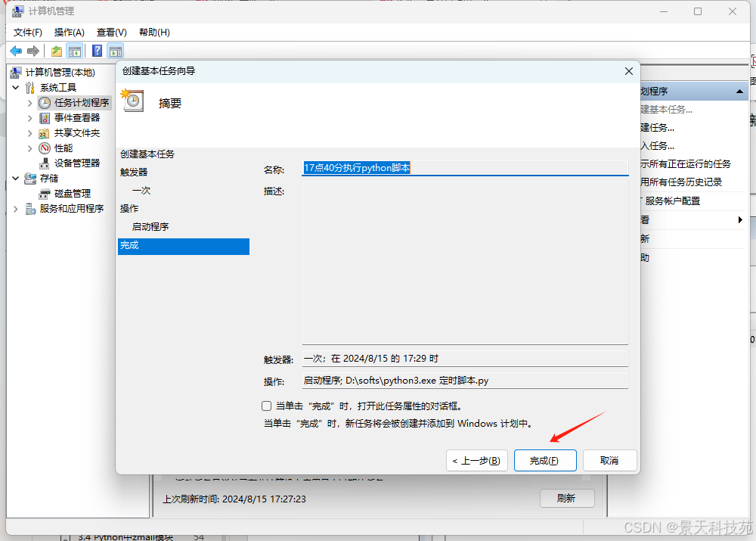Image resolution: width=756 pixels, height=541 pixels.
Task: Click the 设备管理器 icon
Action: click(x=45, y=163)
